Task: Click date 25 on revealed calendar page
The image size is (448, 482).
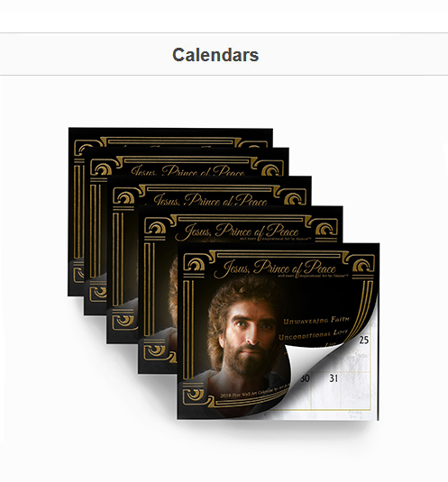Action: pyautogui.click(x=364, y=340)
